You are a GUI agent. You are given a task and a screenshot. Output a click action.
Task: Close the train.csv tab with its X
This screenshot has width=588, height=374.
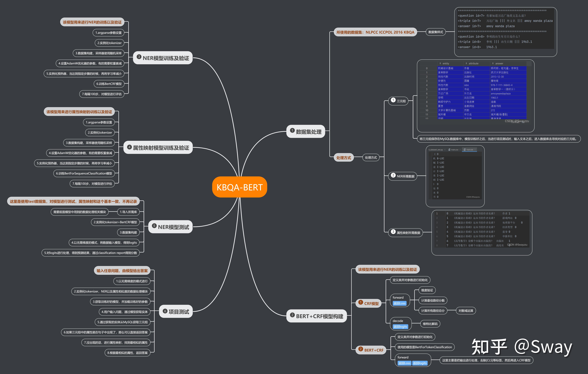(460, 150)
